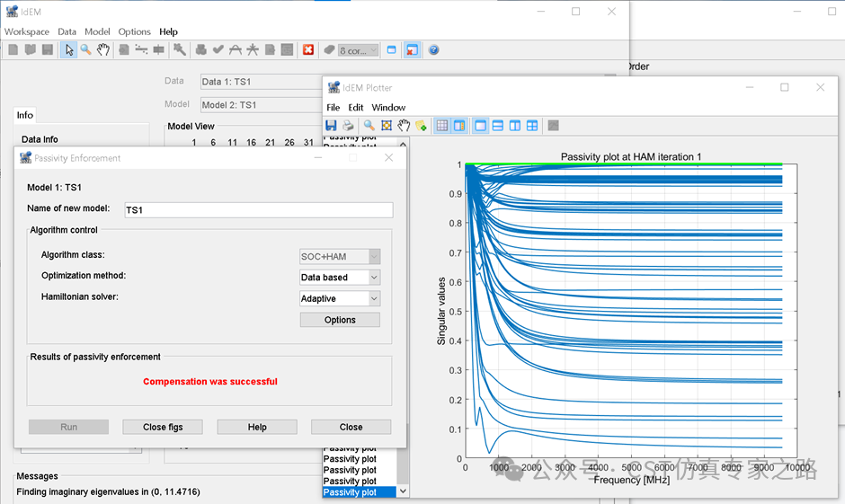Open the Data menu in IdEM

[x=67, y=31]
